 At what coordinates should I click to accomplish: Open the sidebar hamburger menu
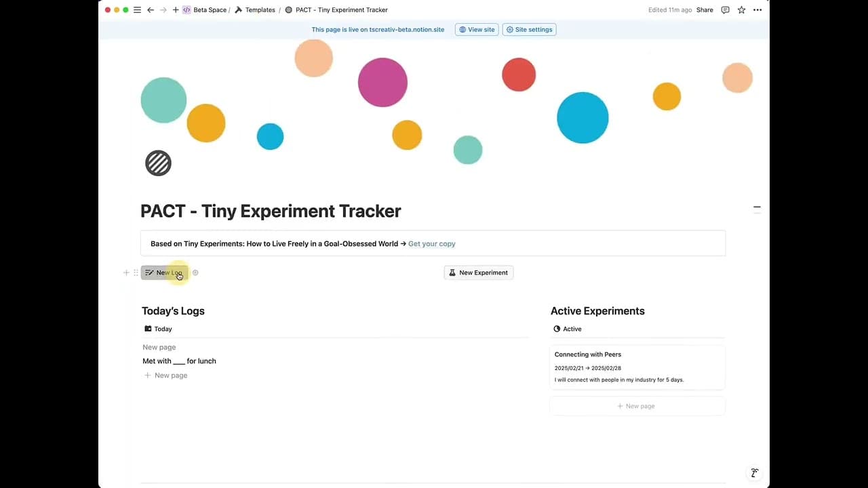click(x=137, y=10)
